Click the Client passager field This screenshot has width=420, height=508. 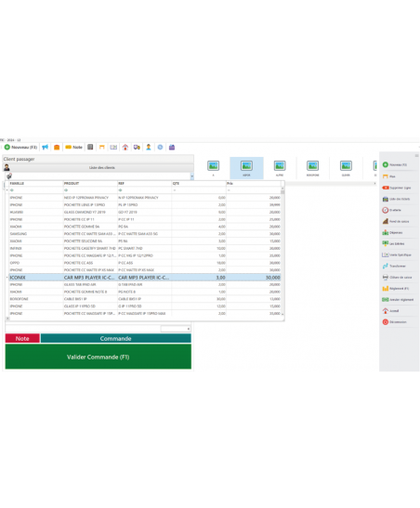[98, 159]
